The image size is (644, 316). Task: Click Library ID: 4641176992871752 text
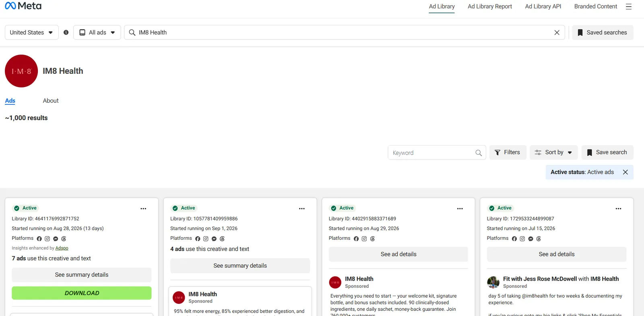tap(45, 219)
